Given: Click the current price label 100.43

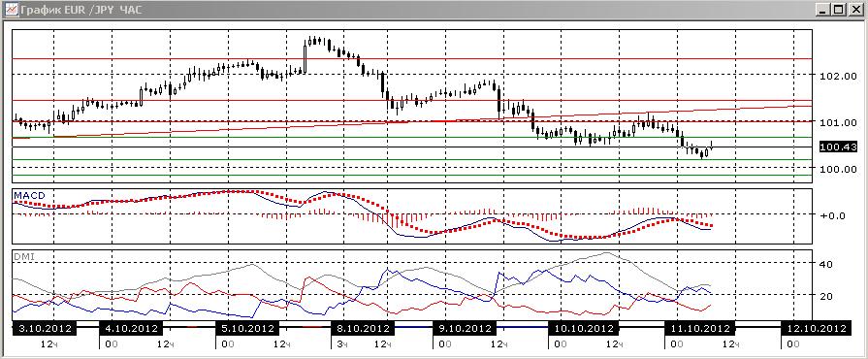Looking at the screenshot, I should coord(838,147).
